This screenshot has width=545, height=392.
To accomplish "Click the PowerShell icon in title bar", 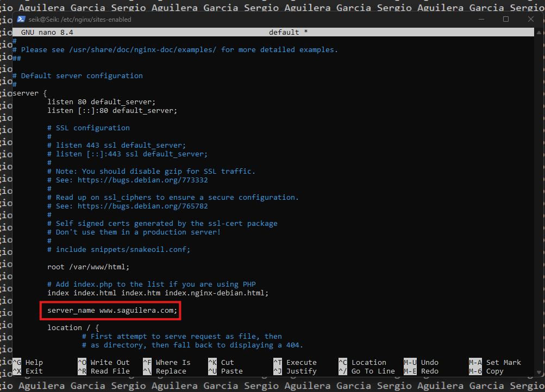I will [21, 19].
